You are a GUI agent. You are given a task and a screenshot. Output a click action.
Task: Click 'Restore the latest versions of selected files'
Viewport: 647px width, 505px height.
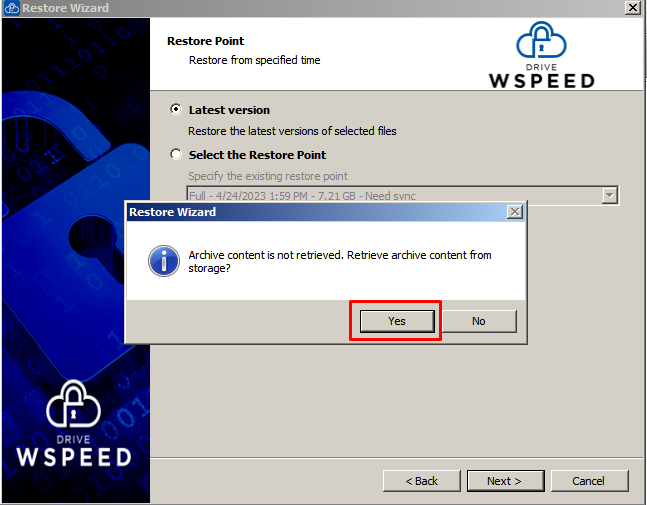coord(292,131)
